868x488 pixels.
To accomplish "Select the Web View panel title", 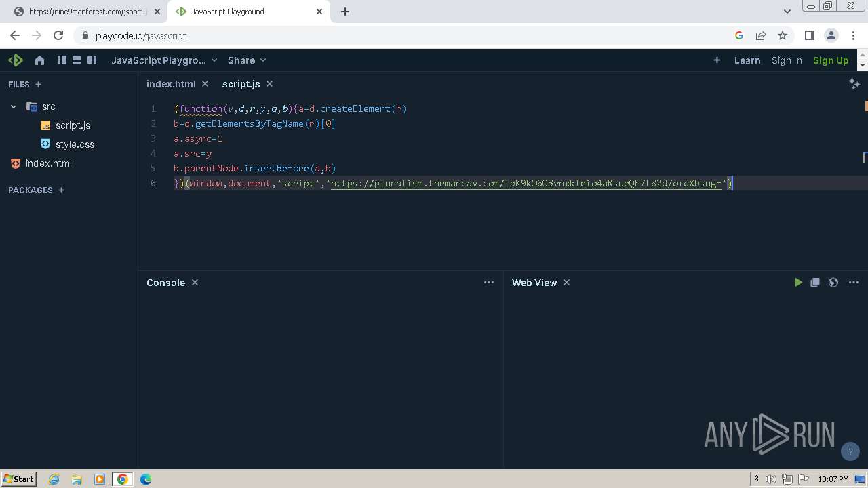I will [534, 283].
